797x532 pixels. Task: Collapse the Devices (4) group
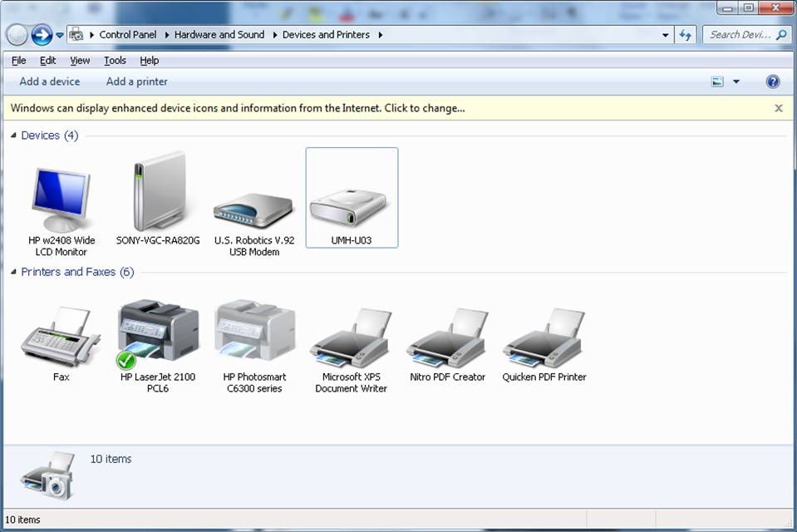13,135
